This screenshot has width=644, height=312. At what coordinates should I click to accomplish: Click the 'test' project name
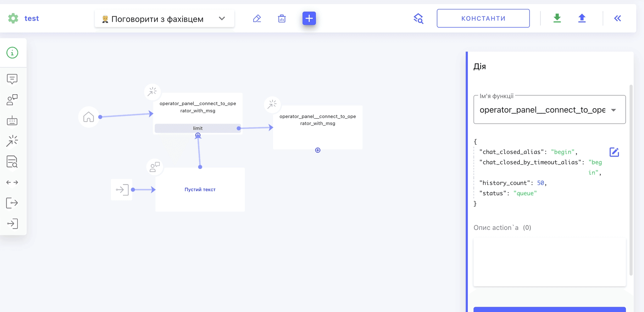[32, 19]
